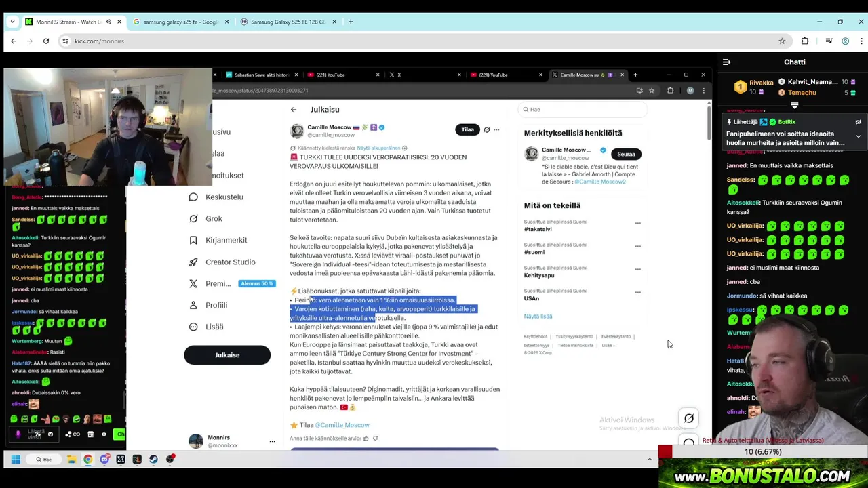The height and width of the screenshot is (488, 868).
Task: Open Profiili in the X sidebar
Action: (208, 305)
